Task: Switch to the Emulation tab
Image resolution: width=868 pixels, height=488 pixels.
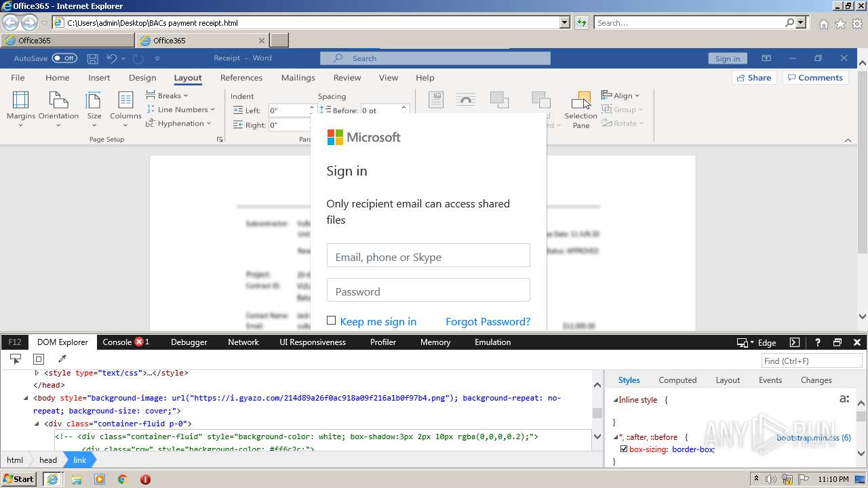Action: coord(493,342)
